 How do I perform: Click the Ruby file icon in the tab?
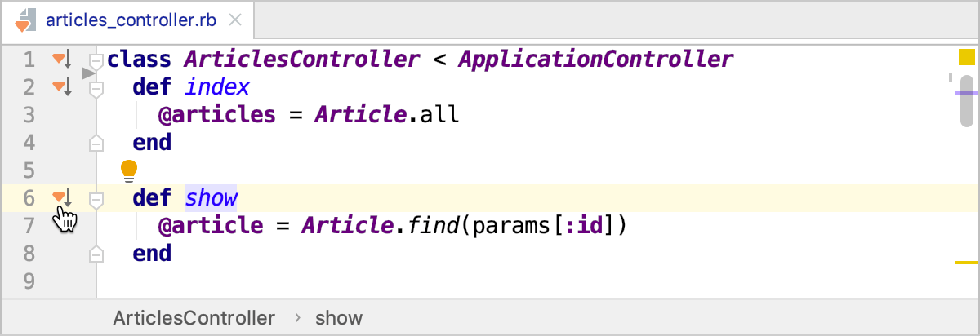[24, 20]
